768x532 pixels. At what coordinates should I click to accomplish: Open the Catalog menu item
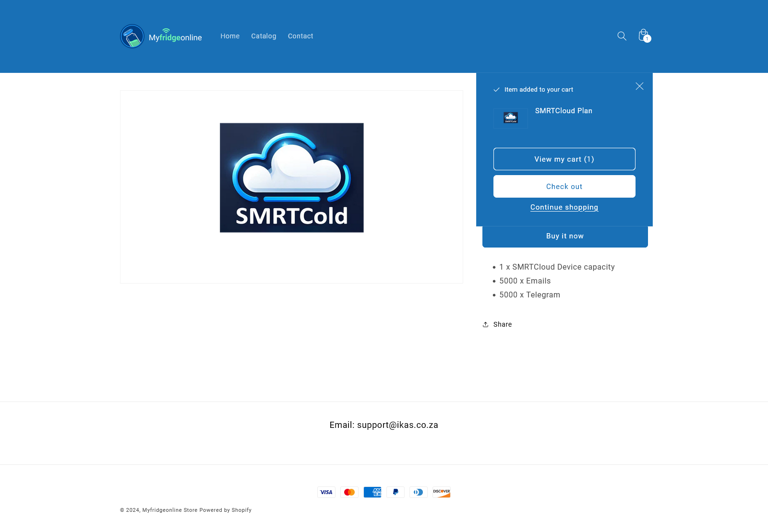(x=264, y=36)
